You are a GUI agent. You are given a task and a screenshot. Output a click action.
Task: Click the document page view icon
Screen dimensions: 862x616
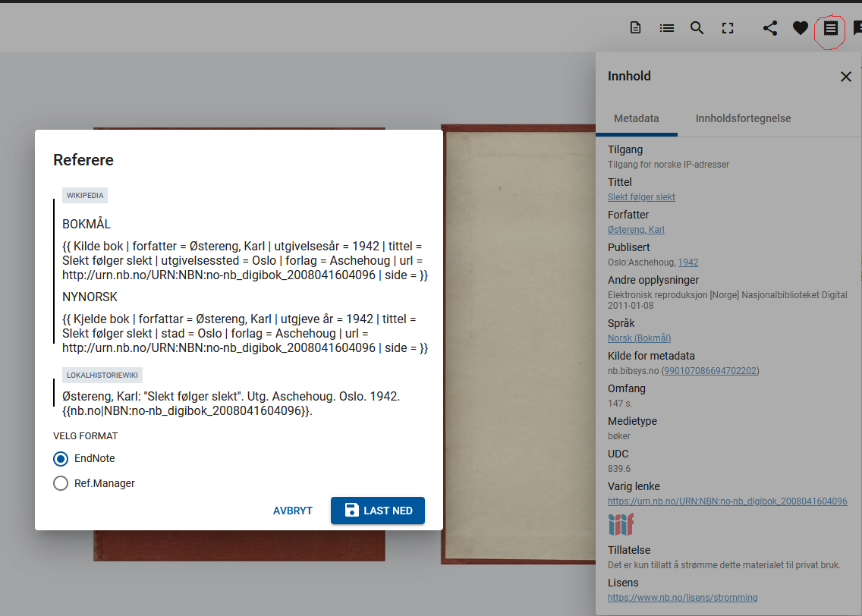pyautogui.click(x=636, y=28)
